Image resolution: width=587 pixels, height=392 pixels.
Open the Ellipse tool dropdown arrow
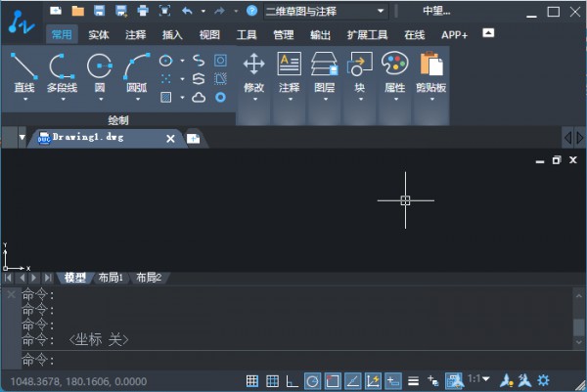[182, 61]
